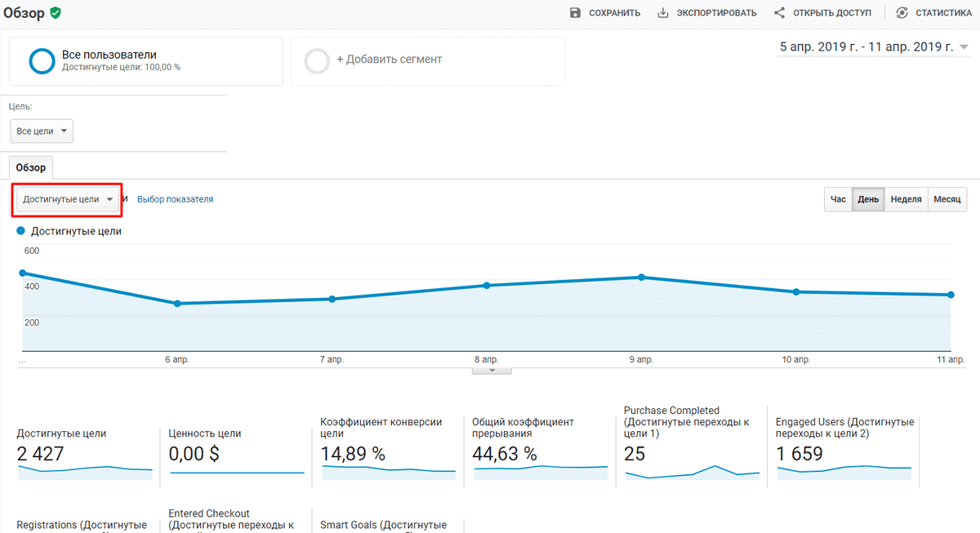Screen dimensions: 980x533
Task: Open the Все цели goal dropdown
Action: [42, 131]
